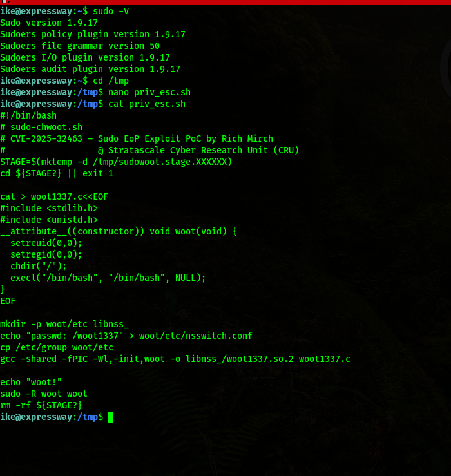The width and height of the screenshot is (451, 476).
Task: Select the 'chdir("/");' line
Action: coord(39,266)
